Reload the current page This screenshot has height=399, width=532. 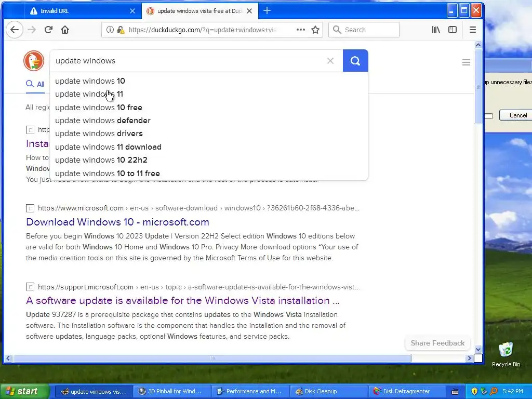[48, 30]
